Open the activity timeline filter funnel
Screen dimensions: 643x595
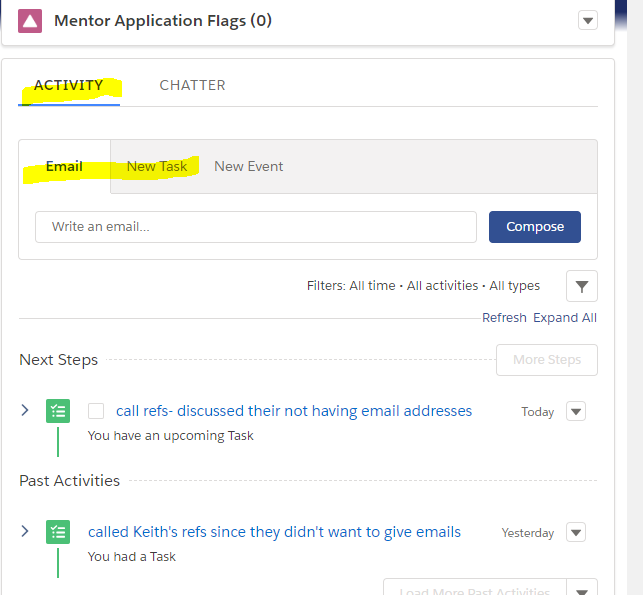click(x=581, y=286)
